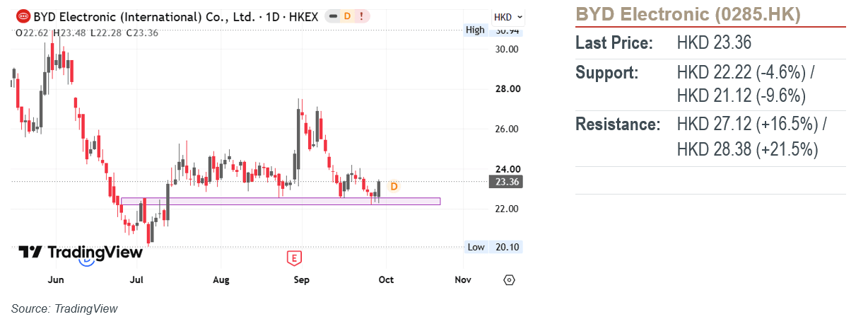This screenshot has width=868, height=336.
Task: Click the orange D dividend marker near last candle
Action: pos(394,186)
